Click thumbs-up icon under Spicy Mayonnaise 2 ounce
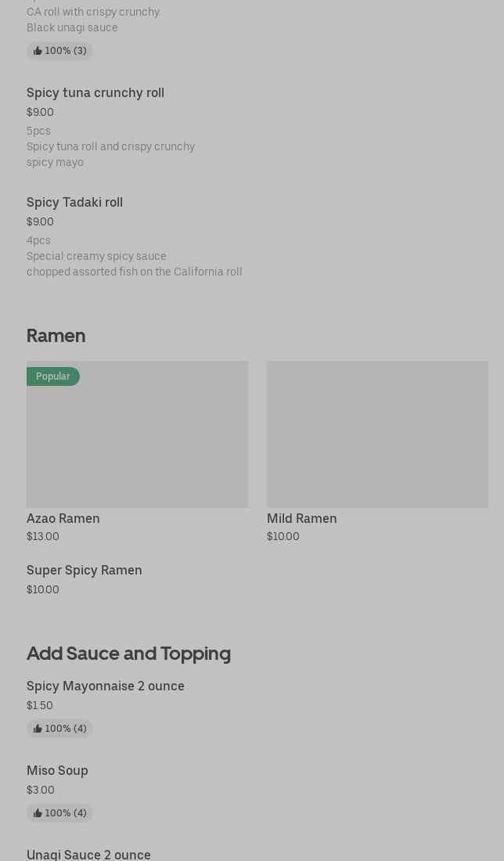 point(38,730)
